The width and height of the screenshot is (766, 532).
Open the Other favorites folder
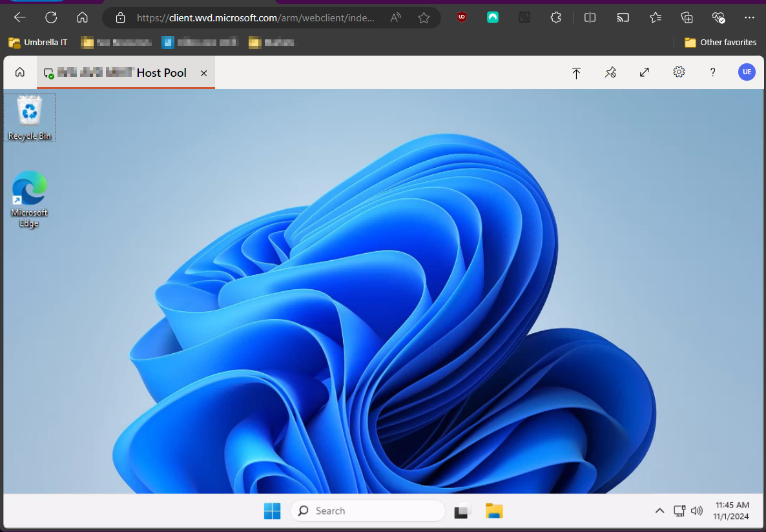(x=719, y=42)
